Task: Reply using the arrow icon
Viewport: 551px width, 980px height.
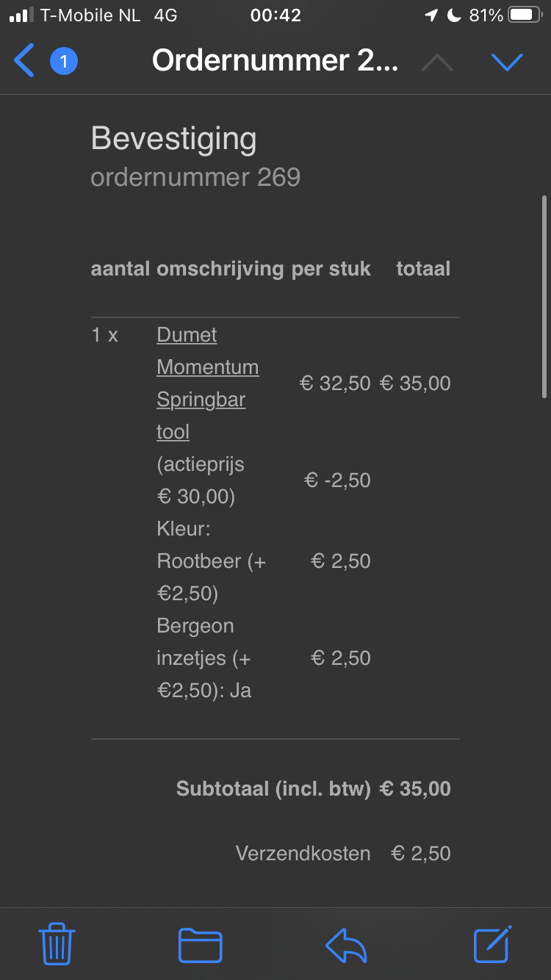Action: (x=346, y=945)
